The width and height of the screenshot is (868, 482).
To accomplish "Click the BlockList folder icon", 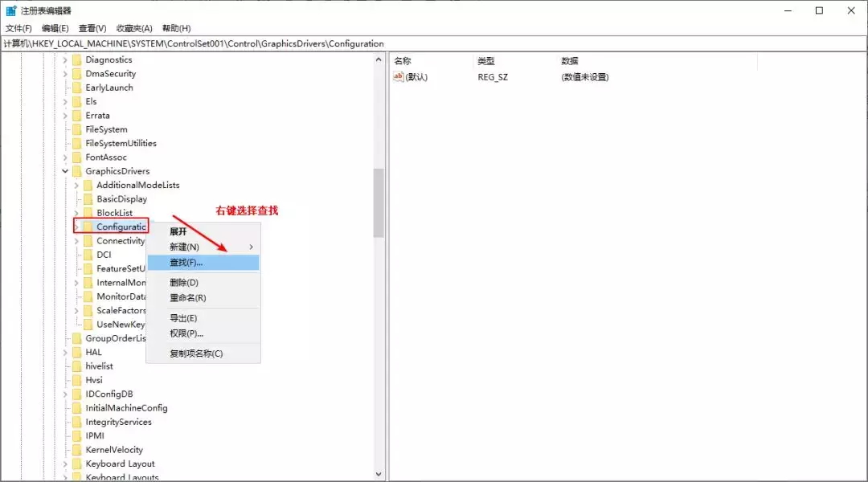I will point(88,213).
